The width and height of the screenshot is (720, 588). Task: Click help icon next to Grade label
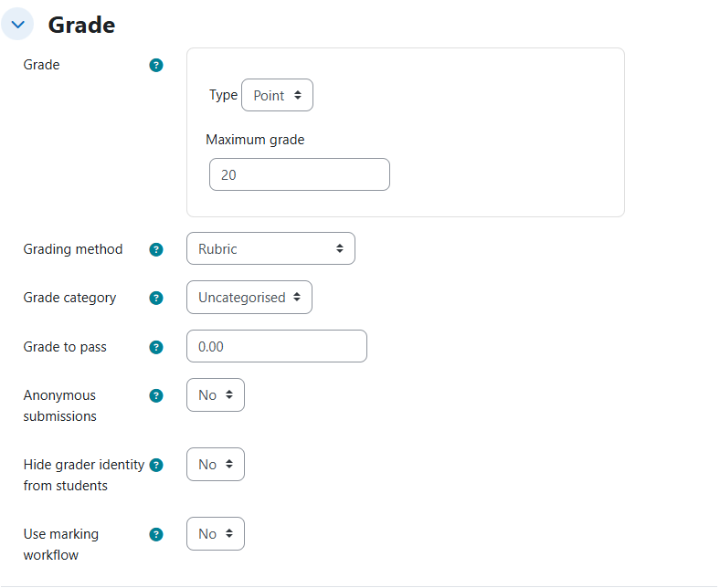[x=156, y=66]
